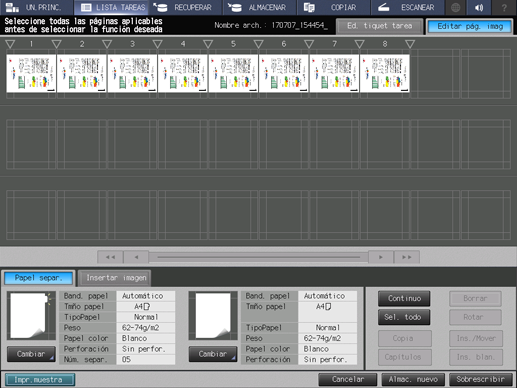Click Cambiar under the separator paper preview
Image resolution: width=517 pixels, height=388 pixels.
point(31,354)
